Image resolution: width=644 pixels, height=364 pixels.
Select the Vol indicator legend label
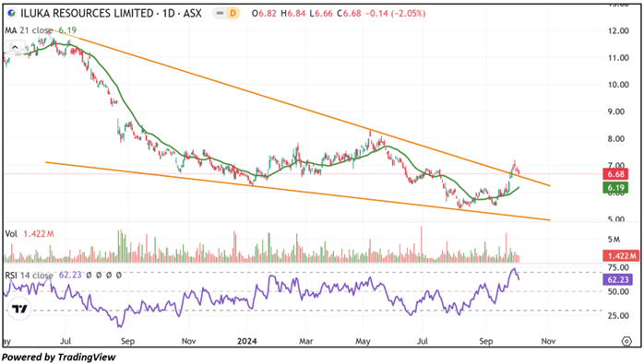[11, 234]
